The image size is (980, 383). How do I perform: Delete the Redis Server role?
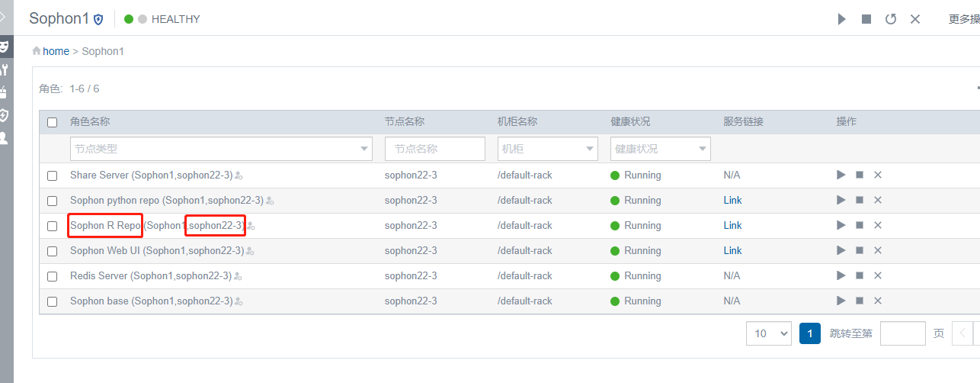coord(878,275)
